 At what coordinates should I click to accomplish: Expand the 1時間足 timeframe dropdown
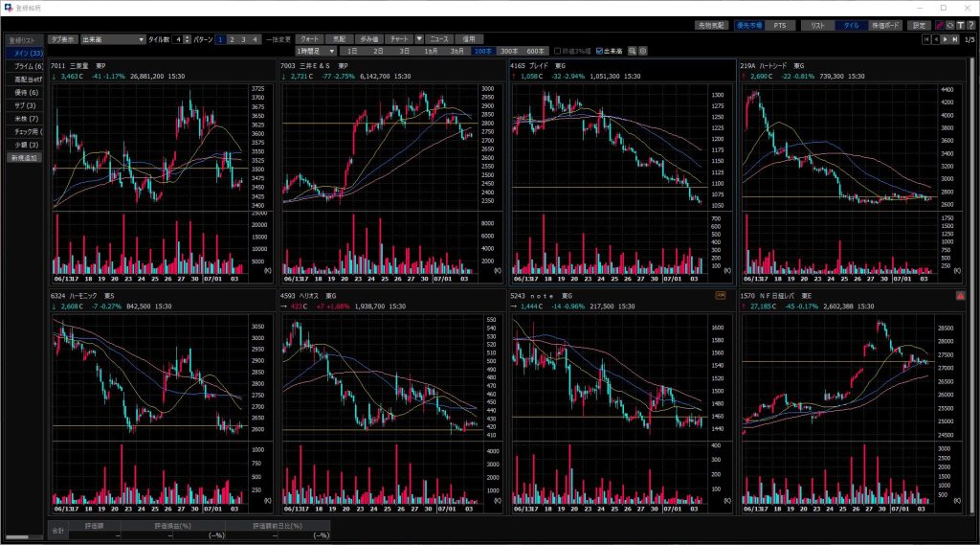(x=317, y=51)
